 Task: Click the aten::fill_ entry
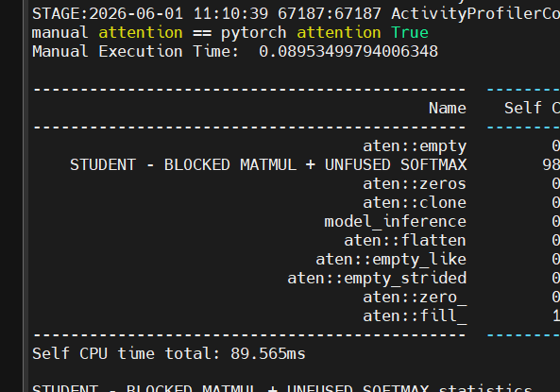[415, 316]
